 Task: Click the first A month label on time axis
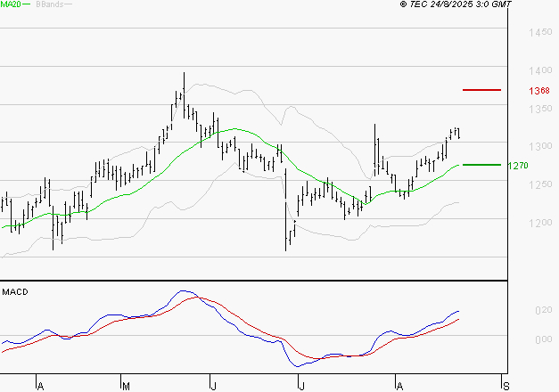tap(41, 387)
